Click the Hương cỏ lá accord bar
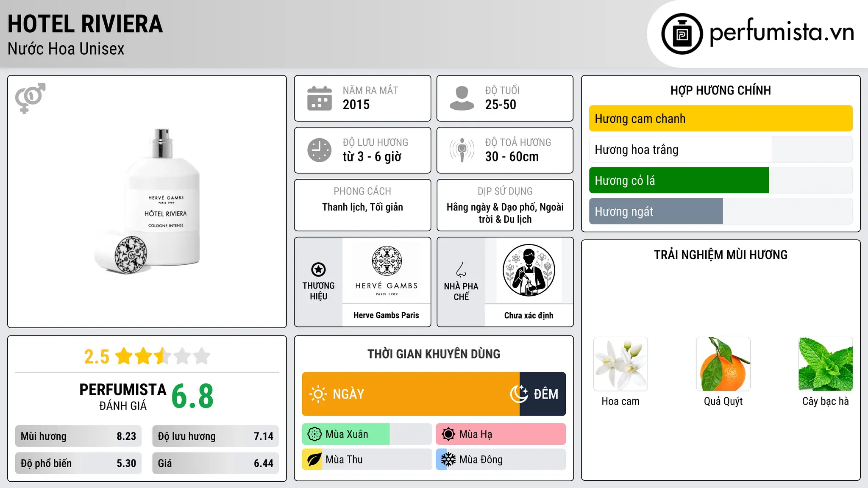 pos(721,180)
